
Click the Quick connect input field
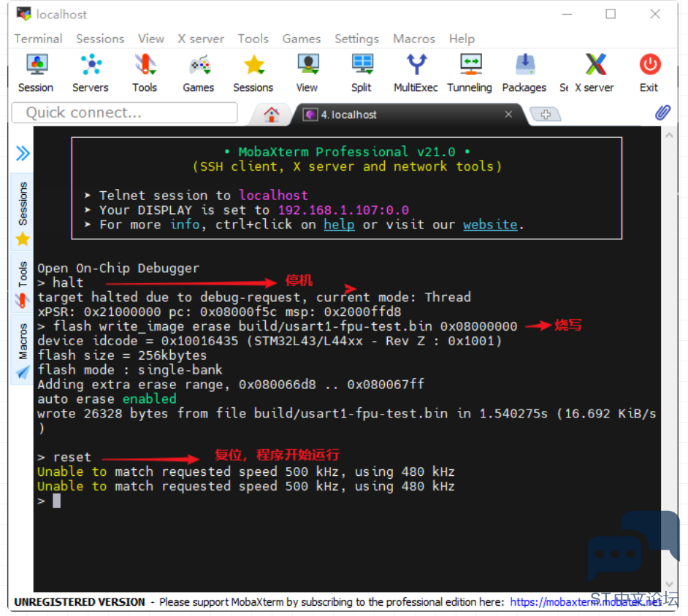125,112
